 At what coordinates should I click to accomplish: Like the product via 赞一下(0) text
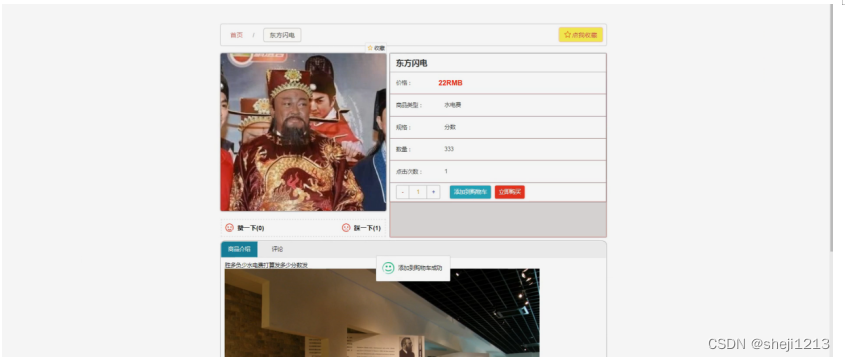pos(251,228)
